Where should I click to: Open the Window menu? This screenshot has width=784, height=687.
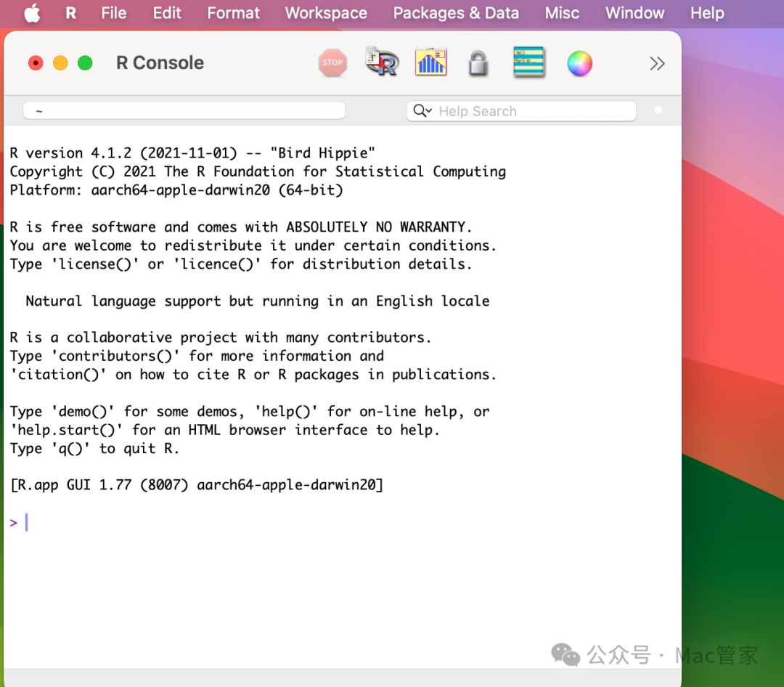point(634,13)
